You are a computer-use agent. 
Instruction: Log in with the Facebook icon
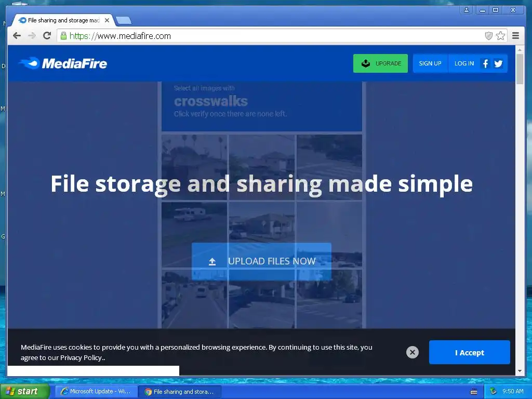pyautogui.click(x=486, y=63)
